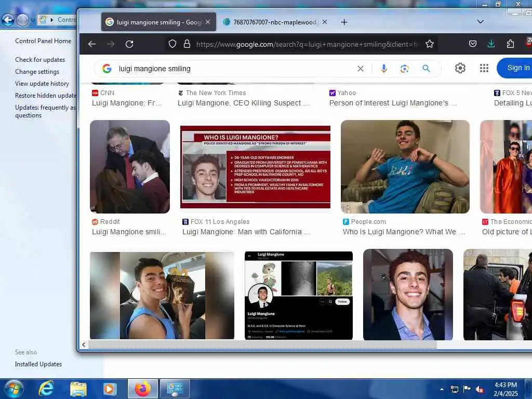Screen dimensions: 532x399
Task: Launch Internet Explorer from taskbar
Action: click(x=46, y=389)
